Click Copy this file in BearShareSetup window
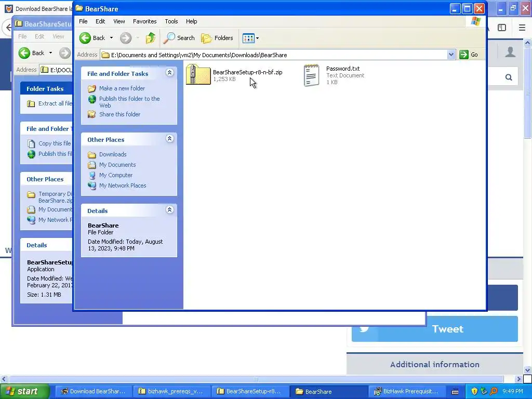 pos(54,143)
